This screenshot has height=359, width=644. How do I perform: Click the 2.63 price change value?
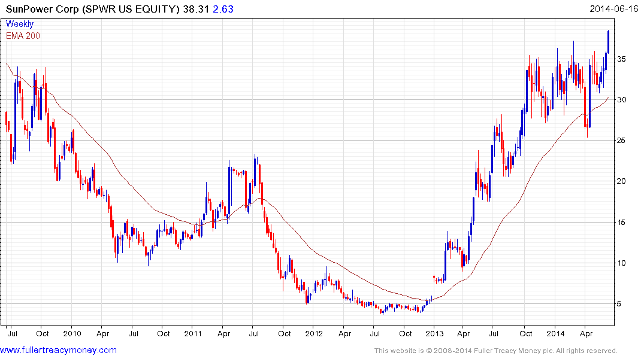tap(223, 9)
